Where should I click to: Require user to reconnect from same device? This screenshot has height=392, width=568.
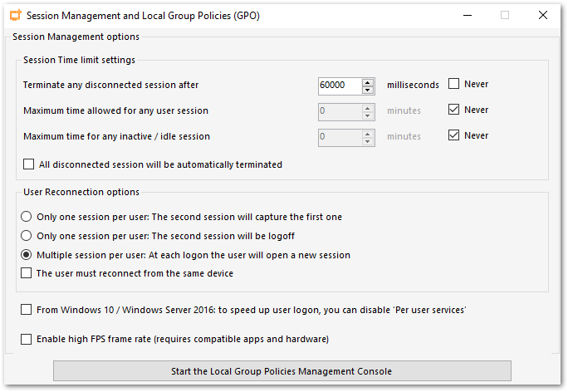point(27,273)
